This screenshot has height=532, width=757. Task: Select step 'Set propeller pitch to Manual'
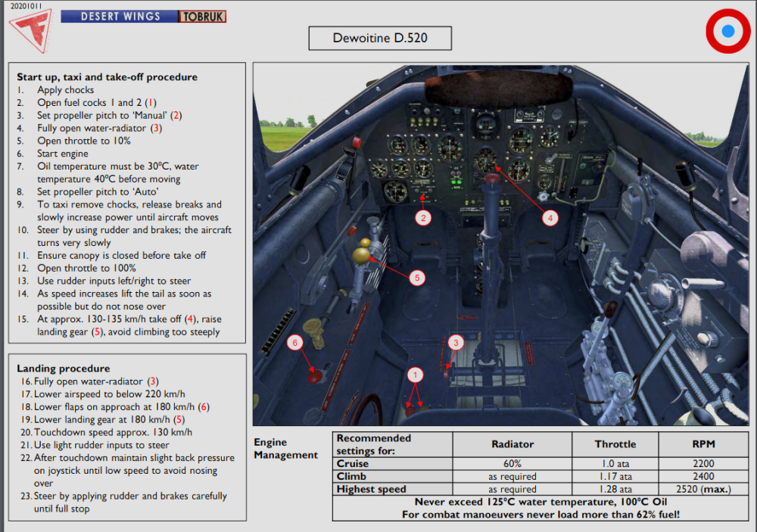(99, 115)
